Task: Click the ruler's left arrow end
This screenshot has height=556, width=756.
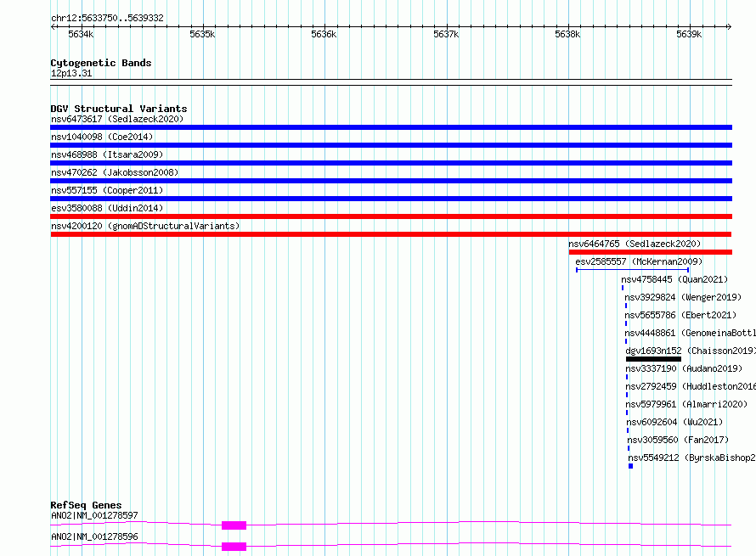Action: click(53, 27)
